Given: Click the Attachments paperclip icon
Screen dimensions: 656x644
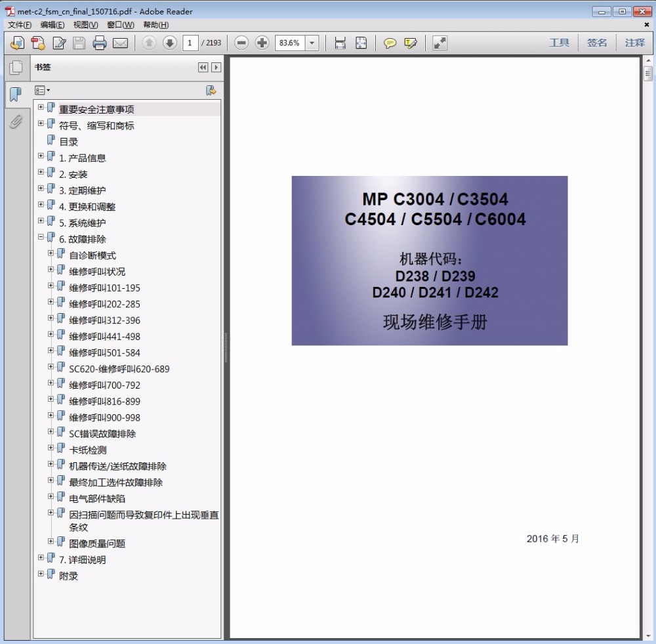Looking at the screenshot, I should point(16,121).
